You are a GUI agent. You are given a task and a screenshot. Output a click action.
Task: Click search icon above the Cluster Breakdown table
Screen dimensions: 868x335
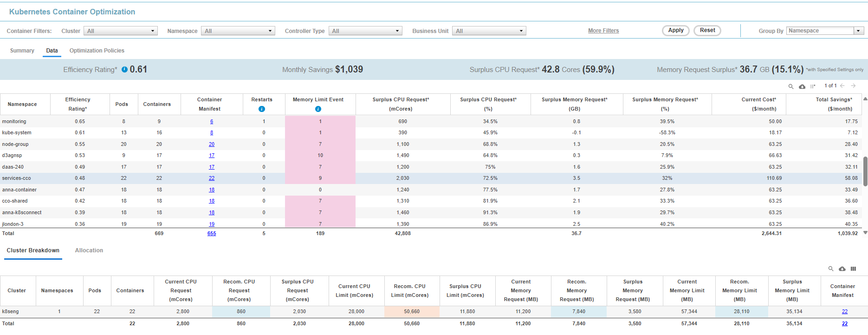pyautogui.click(x=831, y=269)
